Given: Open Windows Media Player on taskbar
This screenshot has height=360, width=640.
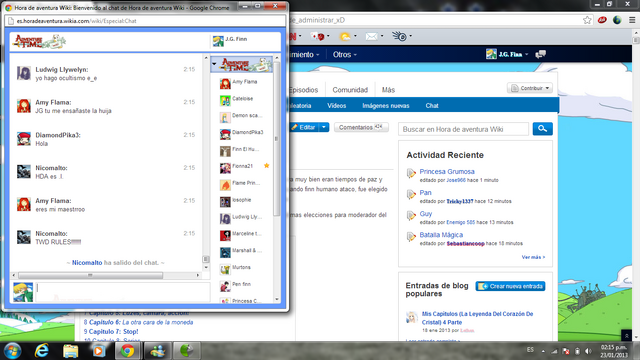Looking at the screenshot, I should click(98, 351).
